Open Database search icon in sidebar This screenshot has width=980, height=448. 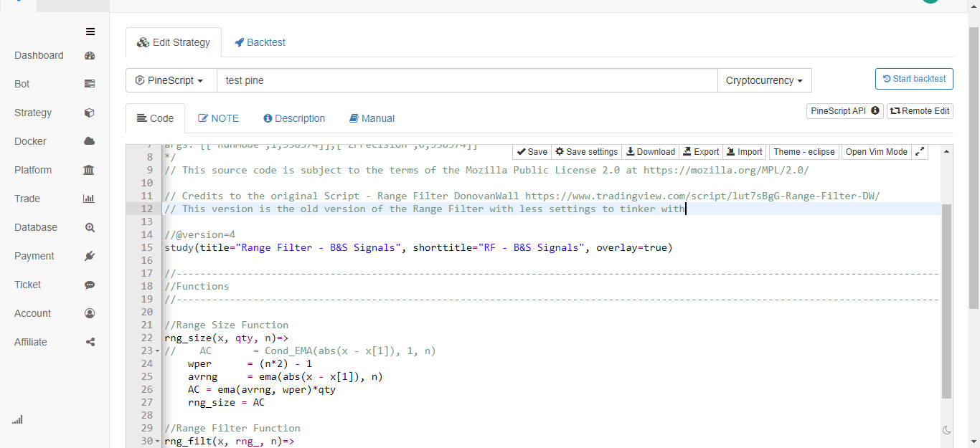(90, 227)
